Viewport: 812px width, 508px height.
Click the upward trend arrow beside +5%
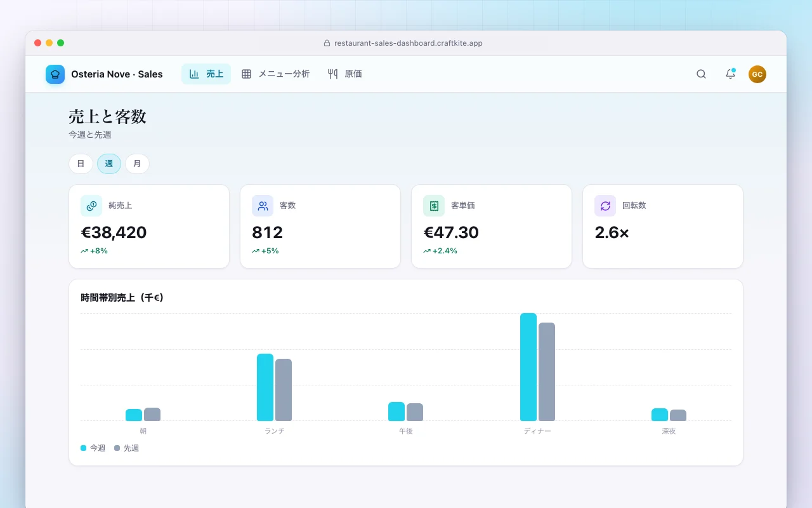(256, 251)
